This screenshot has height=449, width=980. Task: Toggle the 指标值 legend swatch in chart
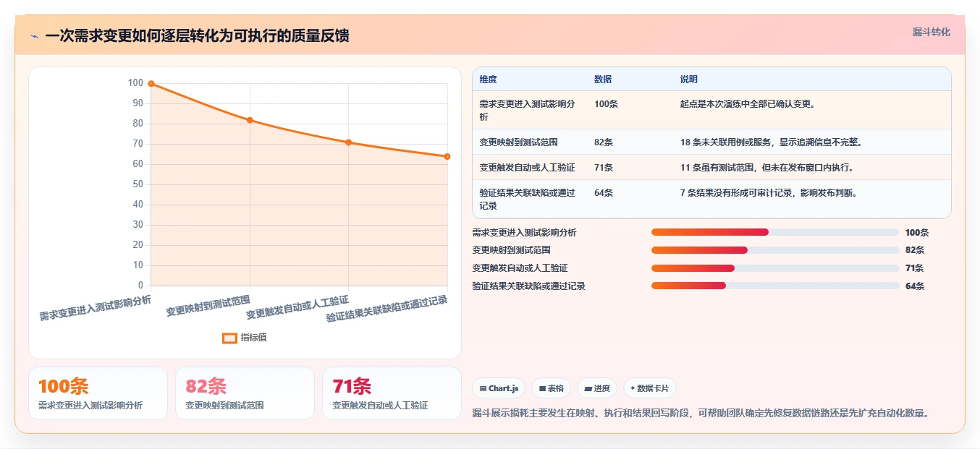point(229,338)
